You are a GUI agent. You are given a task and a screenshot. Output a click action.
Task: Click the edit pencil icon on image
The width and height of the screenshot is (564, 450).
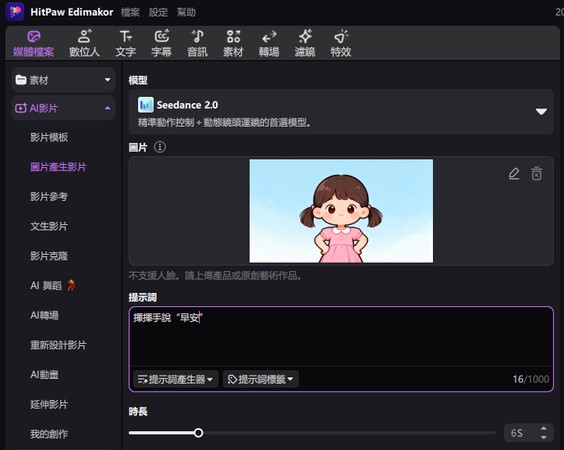point(514,174)
